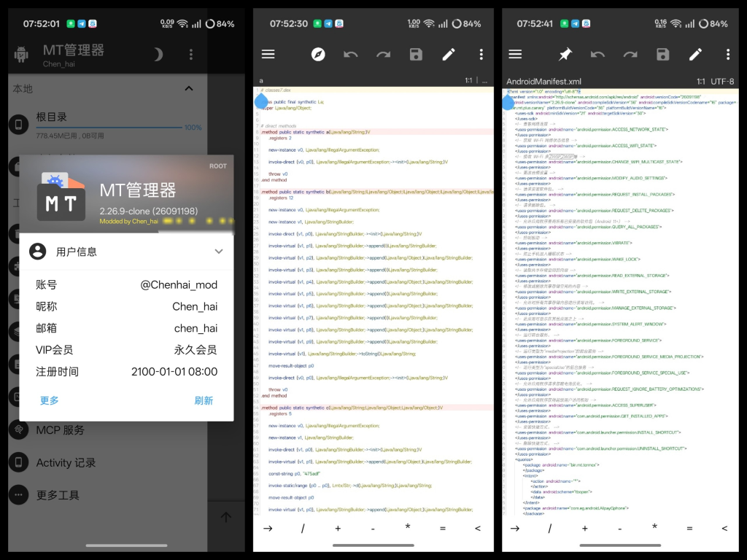The height and width of the screenshot is (560, 747).
Task: Open hamburger menu in the smali editor
Action: pyautogui.click(x=268, y=54)
